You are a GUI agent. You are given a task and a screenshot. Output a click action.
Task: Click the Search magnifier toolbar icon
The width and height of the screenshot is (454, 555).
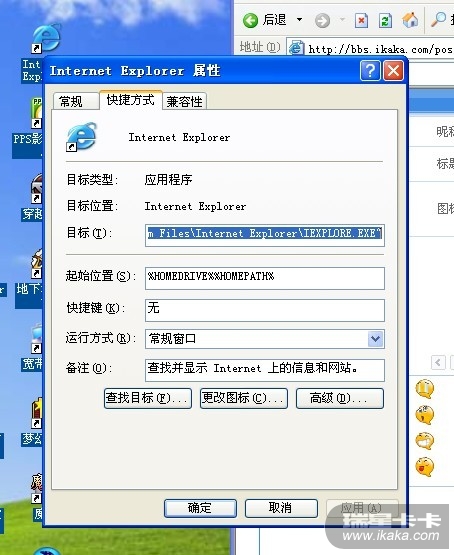pos(438,20)
